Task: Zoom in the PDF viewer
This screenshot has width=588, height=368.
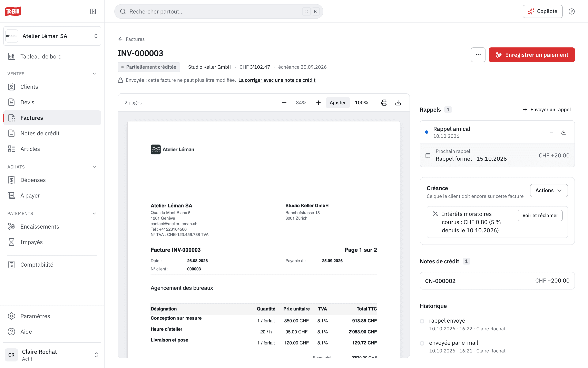Action: [318, 102]
